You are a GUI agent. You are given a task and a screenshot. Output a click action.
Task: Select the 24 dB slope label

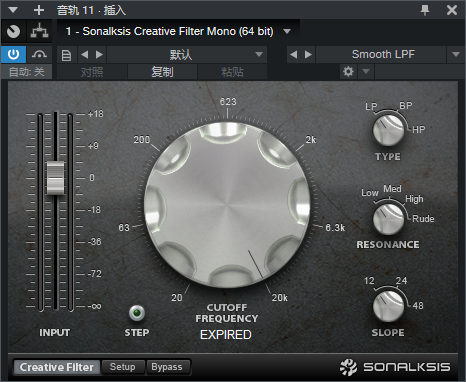point(401,281)
